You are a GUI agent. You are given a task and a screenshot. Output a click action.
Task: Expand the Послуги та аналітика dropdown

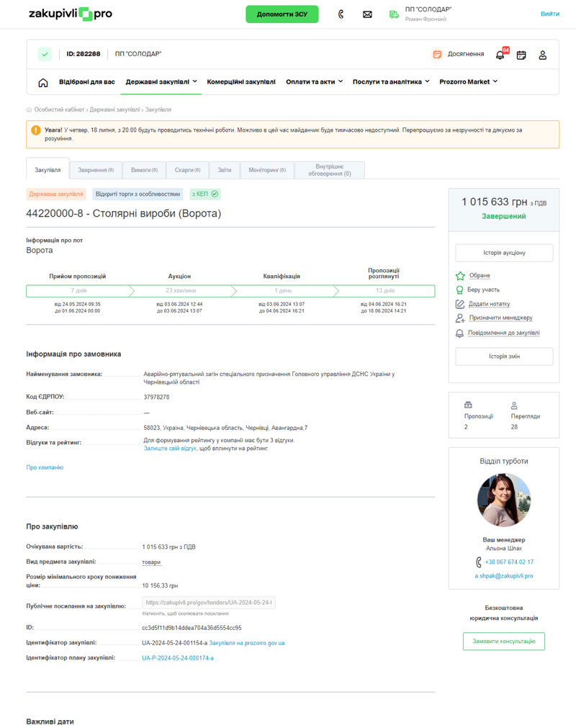point(391,82)
